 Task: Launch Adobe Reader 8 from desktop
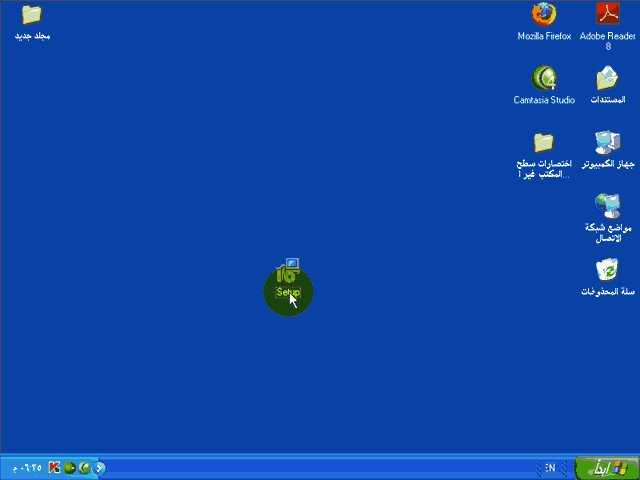tap(608, 16)
